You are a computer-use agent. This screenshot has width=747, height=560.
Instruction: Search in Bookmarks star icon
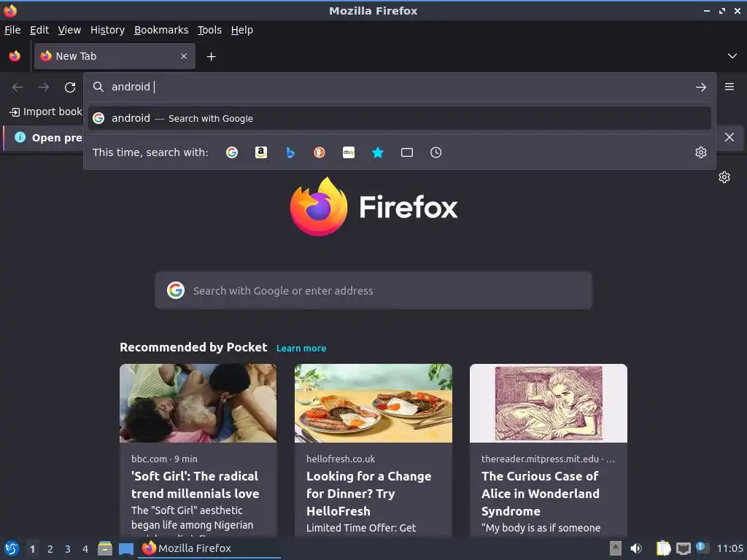(x=378, y=152)
